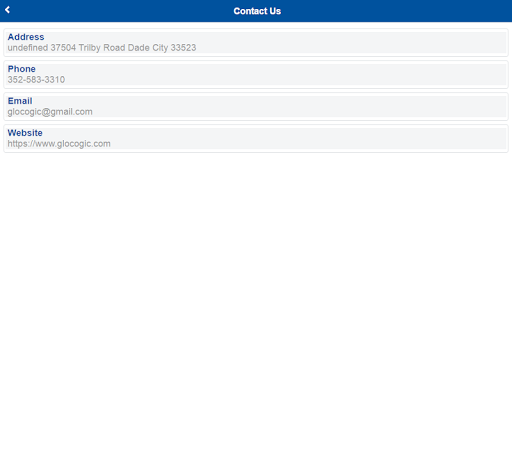Click the Contact Us header title
Screen dimensions: 512x472
click(257, 11)
